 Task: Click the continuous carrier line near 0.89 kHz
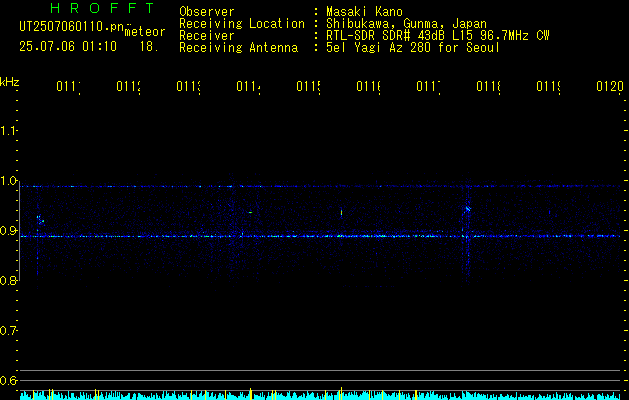coord(320,236)
